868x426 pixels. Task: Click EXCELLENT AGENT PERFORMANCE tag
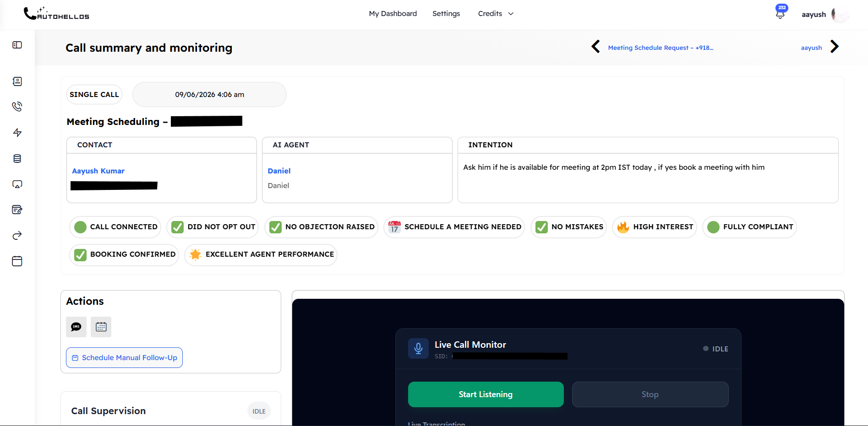261,254
